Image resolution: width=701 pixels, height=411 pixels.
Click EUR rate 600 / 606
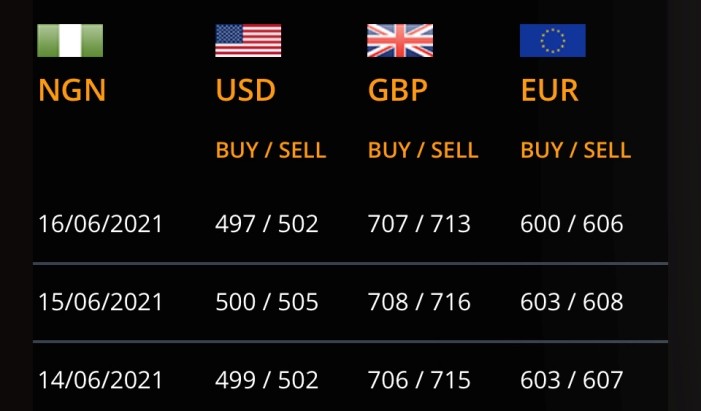572,224
